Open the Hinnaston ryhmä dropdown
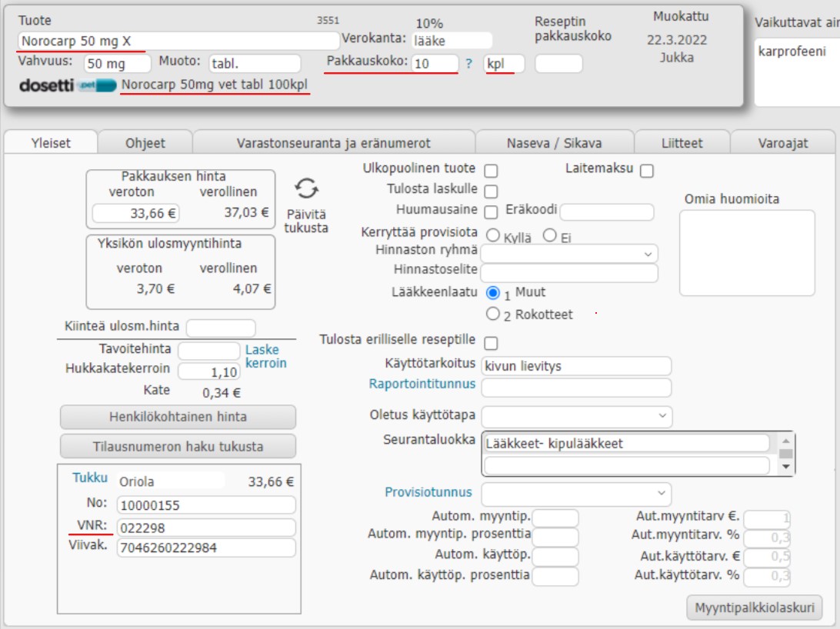Viewport: 840px width, 629px height. point(569,254)
